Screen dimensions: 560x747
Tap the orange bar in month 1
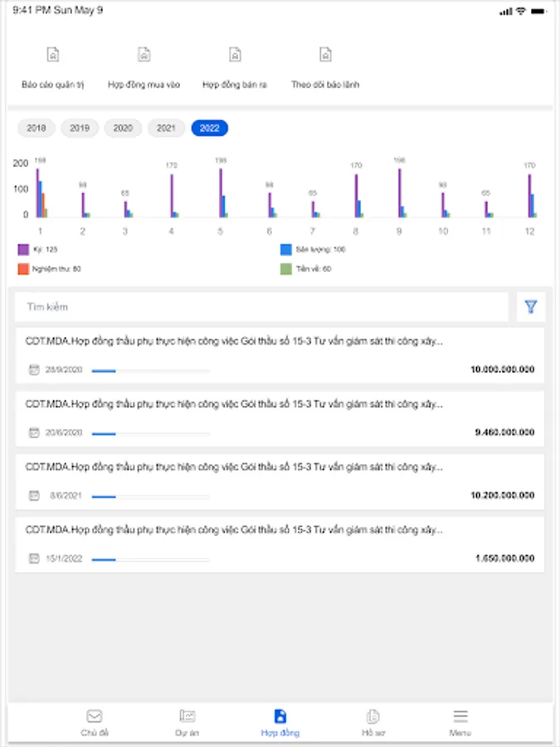tap(43, 205)
